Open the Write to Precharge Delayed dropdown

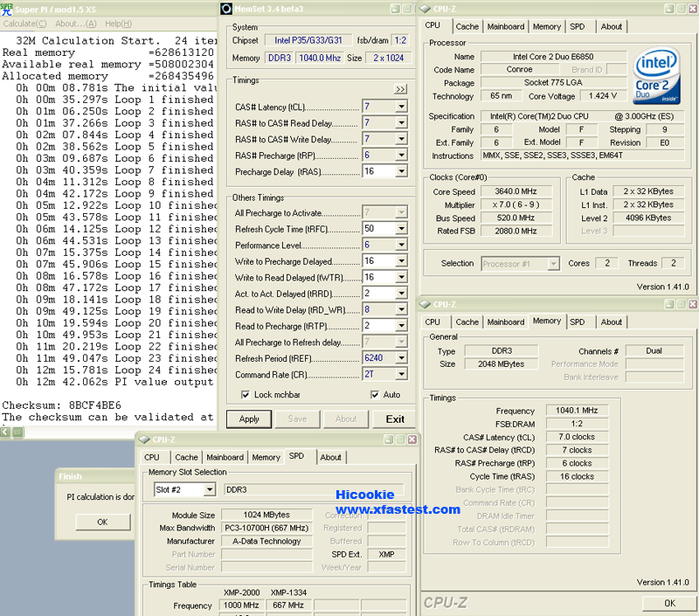[x=402, y=260]
